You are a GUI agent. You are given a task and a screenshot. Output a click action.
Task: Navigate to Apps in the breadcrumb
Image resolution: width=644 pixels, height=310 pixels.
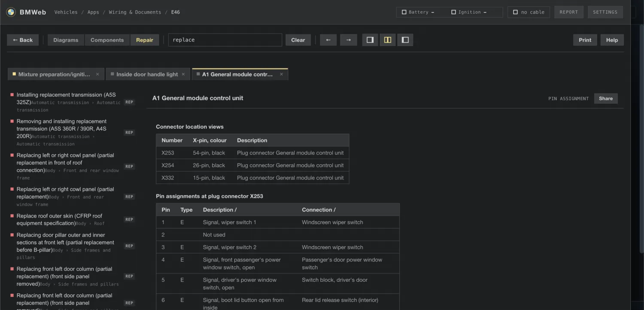[x=93, y=12]
